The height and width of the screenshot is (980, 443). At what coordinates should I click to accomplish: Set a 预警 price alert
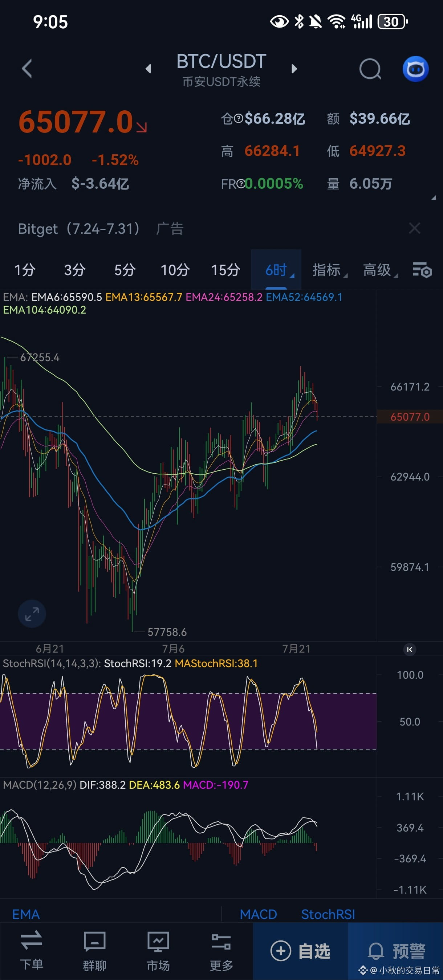tap(396, 951)
